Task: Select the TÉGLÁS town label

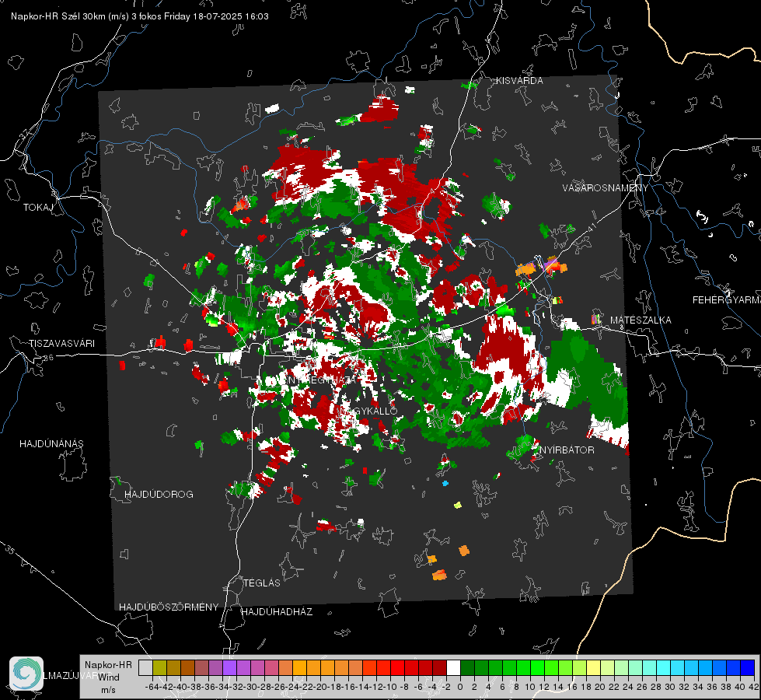Action: [x=262, y=583]
